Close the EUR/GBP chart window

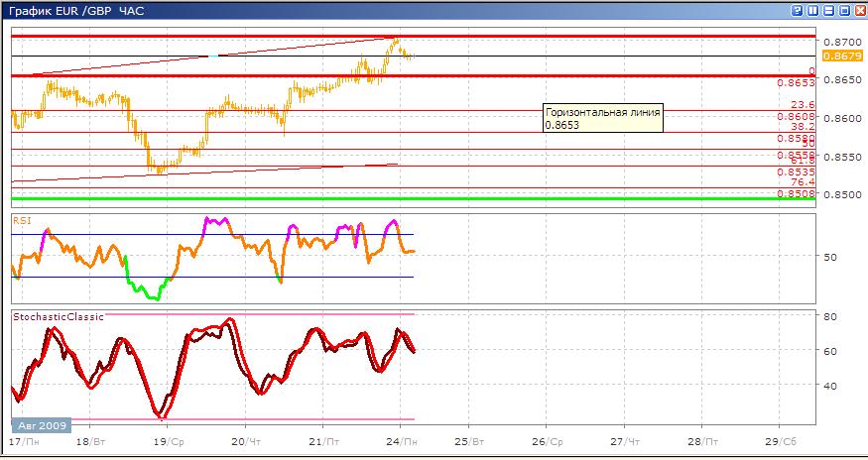point(860,11)
